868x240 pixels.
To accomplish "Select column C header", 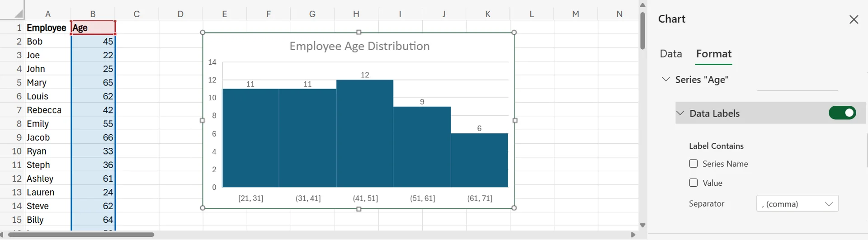I will pyautogui.click(x=137, y=14).
